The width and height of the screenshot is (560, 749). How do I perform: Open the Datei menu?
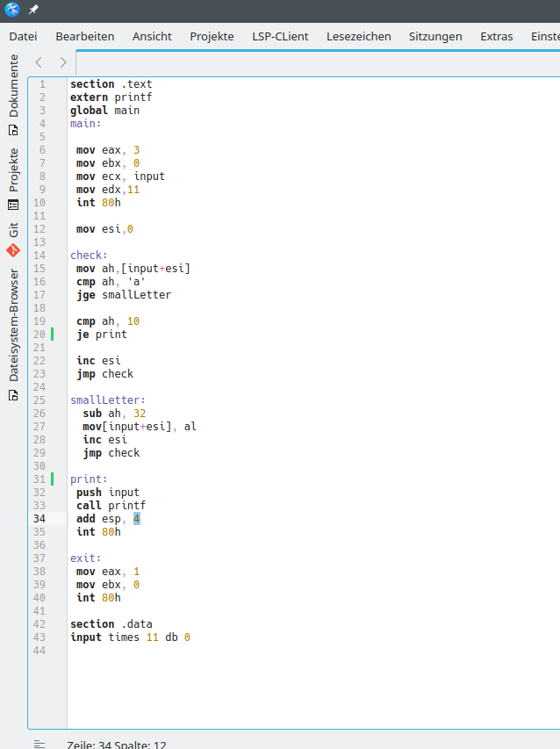pos(23,36)
